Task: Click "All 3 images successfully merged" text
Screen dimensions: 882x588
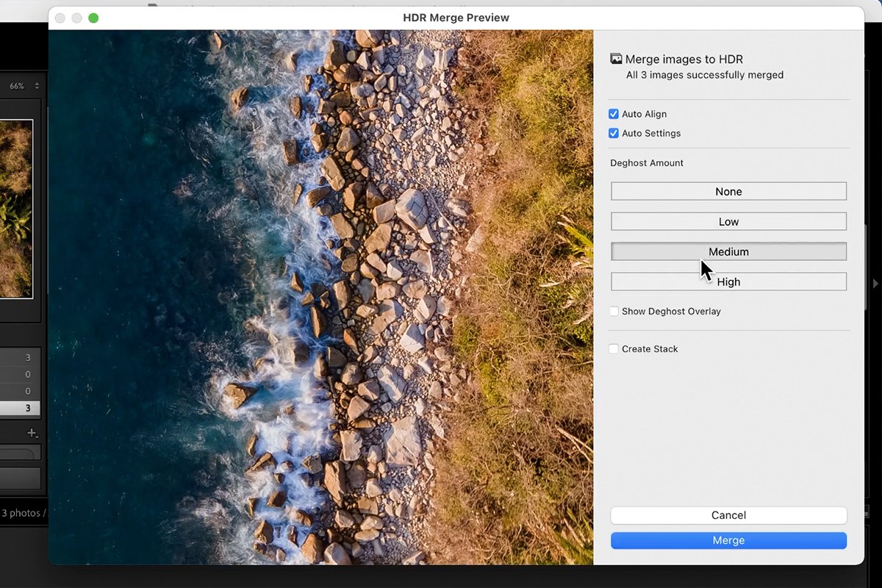Action: (705, 75)
